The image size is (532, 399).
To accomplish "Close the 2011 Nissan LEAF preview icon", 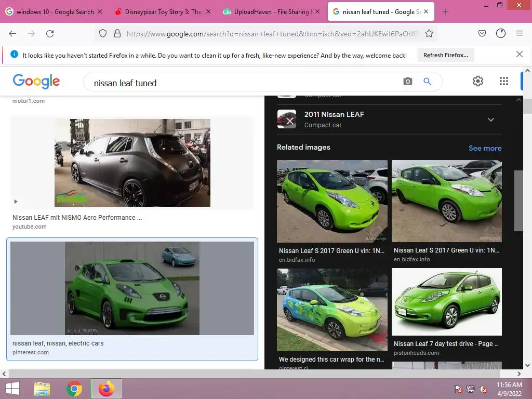I will [x=287, y=119].
